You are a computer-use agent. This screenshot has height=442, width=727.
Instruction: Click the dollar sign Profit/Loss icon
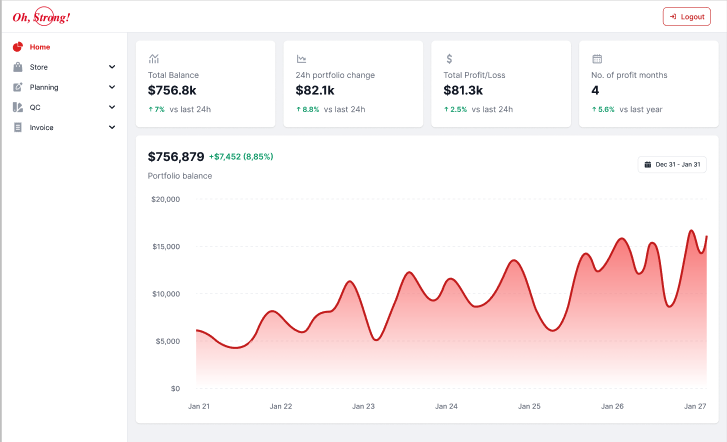click(449, 59)
